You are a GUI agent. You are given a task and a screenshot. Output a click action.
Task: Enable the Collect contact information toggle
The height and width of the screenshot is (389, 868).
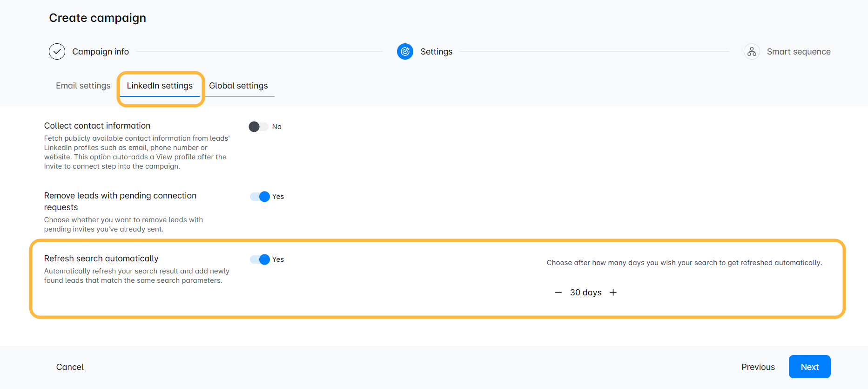click(x=258, y=127)
